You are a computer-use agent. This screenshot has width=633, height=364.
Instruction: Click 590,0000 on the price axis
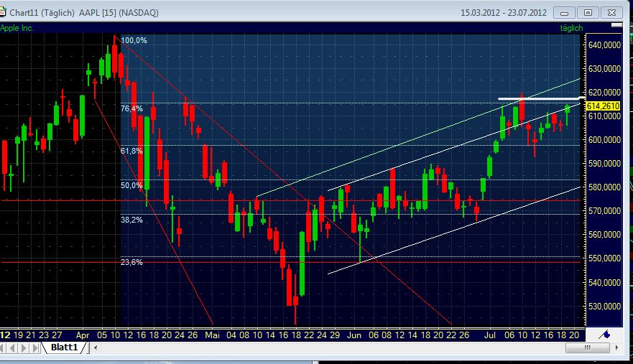605,164
